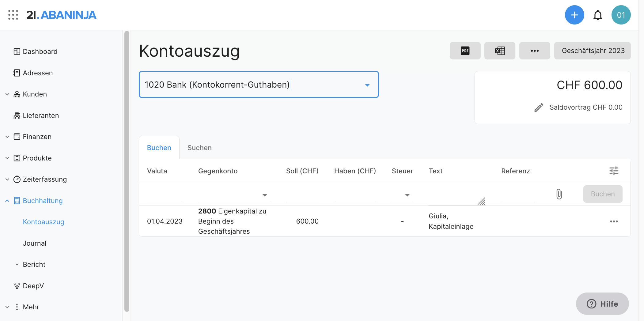Screen dimensions: 644x321
Task: Open the row options for the 01.04.2023 entry
Action: (x=614, y=221)
